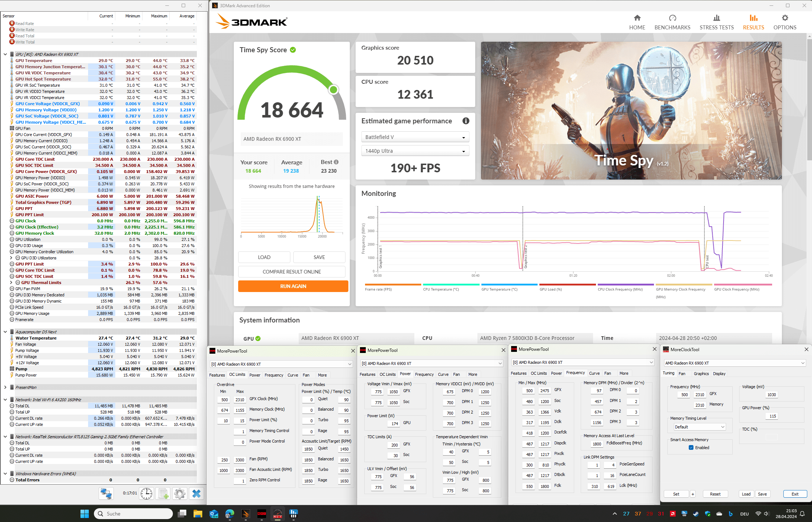Click green checkmark next to Time Spy Score
Screen dimensions: 812x522
click(293, 50)
